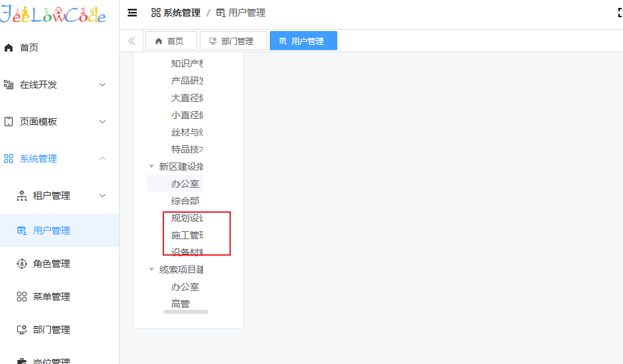
Task: Switch to the 首页 tab
Action: click(171, 41)
